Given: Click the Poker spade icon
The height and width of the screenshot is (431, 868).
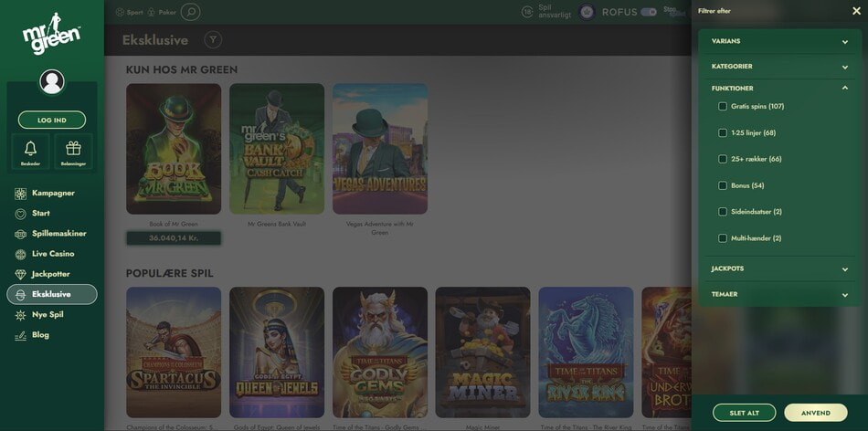Looking at the screenshot, I should point(152,12).
